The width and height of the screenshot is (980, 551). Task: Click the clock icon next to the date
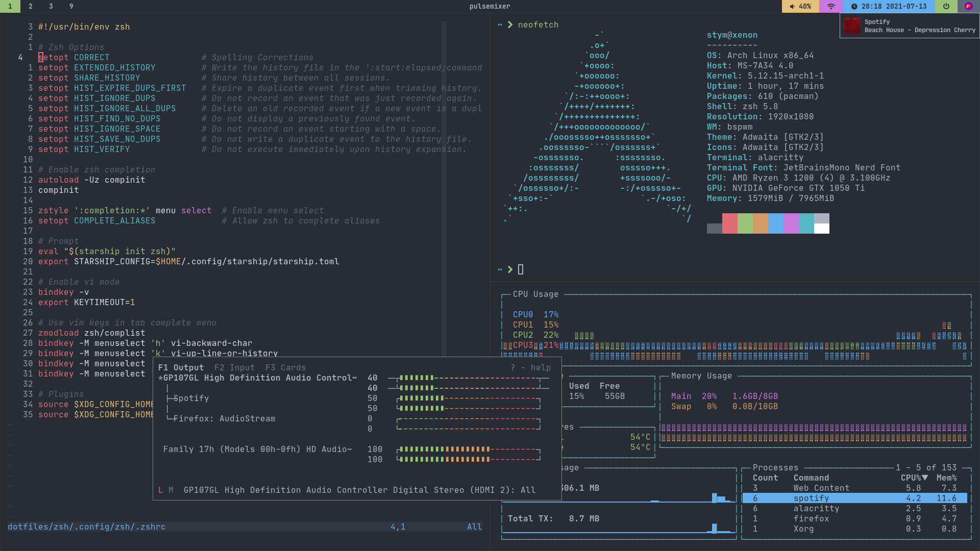854,7
